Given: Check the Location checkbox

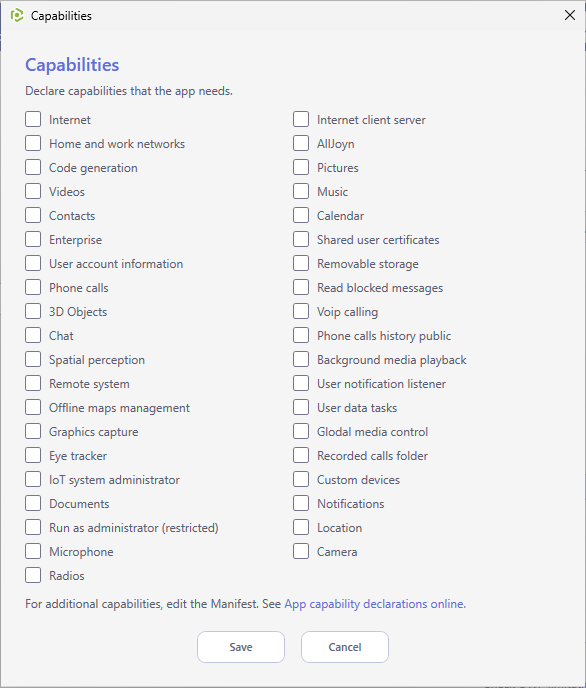Looking at the screenshot, I should 301,527.
